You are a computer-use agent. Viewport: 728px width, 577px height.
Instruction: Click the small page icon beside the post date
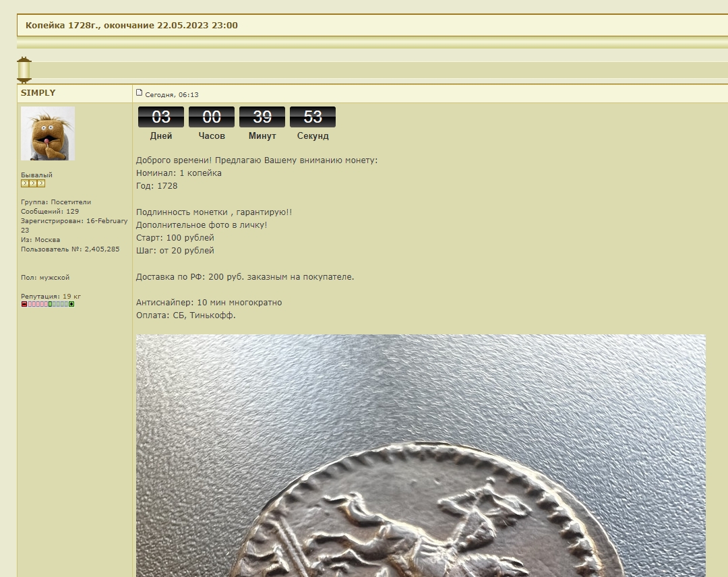[140, 93]
